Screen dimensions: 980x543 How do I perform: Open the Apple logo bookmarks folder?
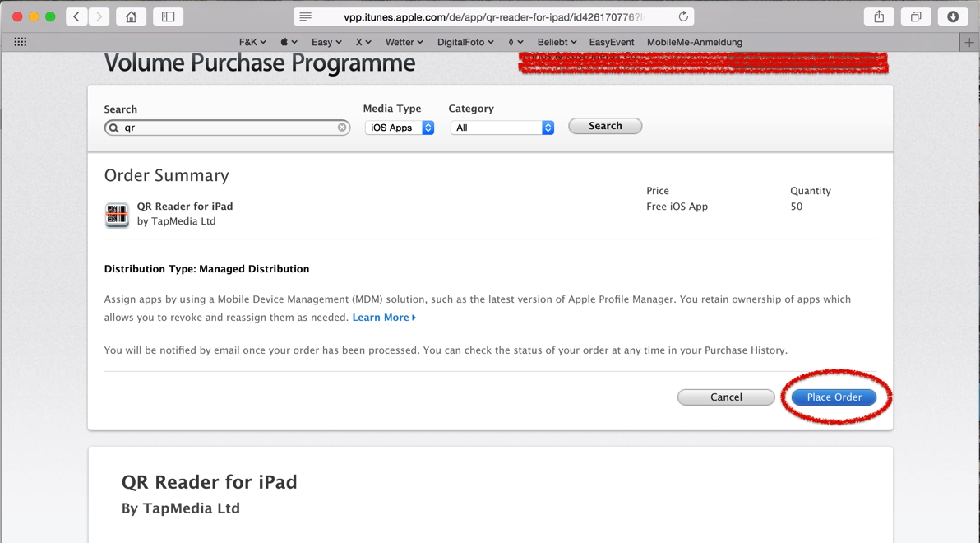[x=288, y=42]
